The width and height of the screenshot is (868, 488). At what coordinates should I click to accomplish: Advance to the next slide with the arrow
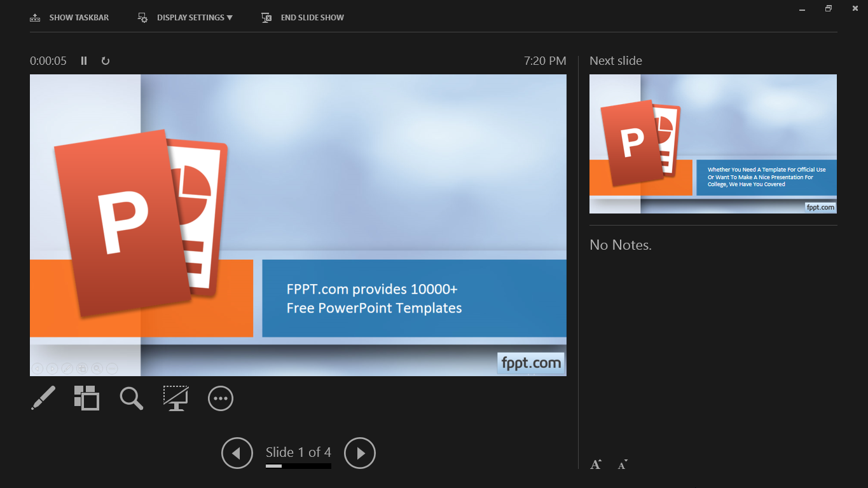point(360,452)
